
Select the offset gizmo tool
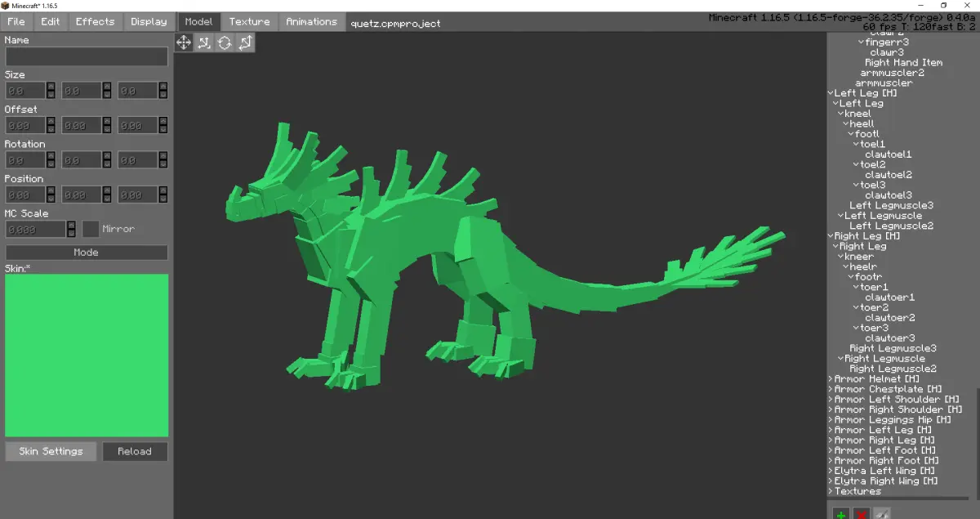pos(204,43)
